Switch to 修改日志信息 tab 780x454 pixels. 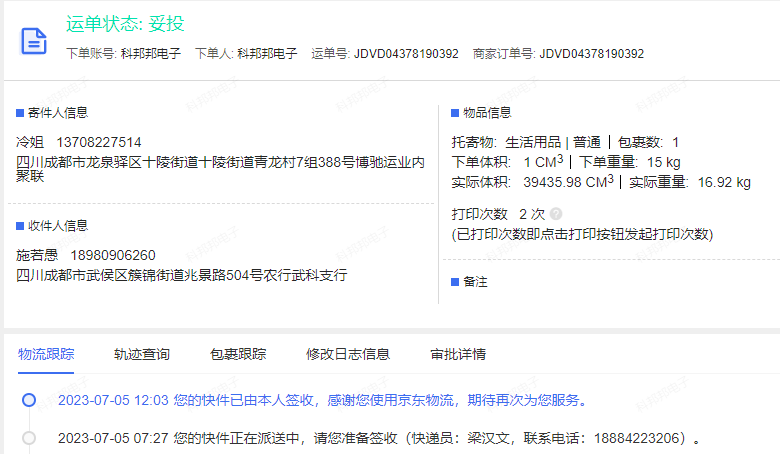tap(348, 354)
